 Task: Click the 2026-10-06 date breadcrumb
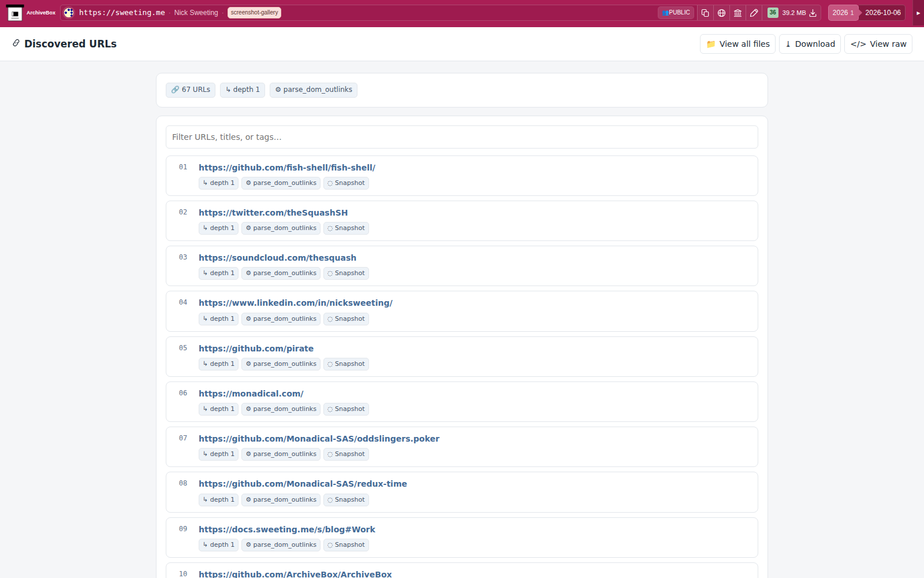pos(882,13)
